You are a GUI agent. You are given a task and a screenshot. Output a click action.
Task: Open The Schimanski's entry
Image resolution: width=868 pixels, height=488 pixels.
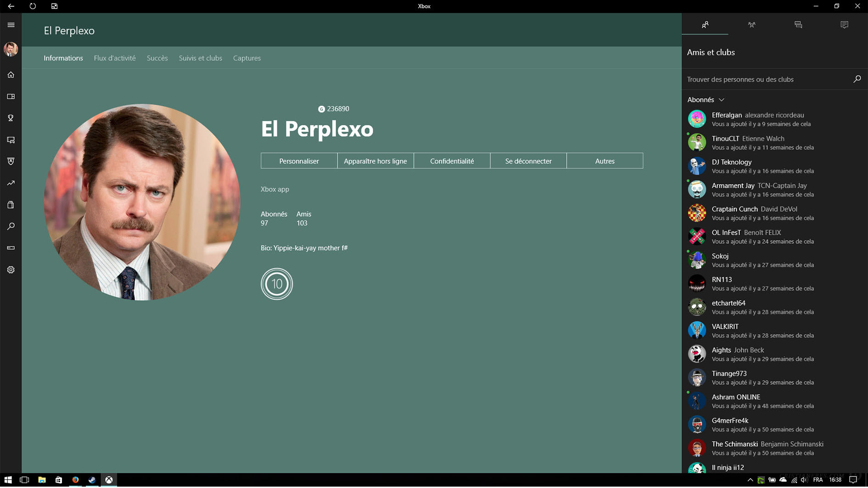click(x=775, y=448)
